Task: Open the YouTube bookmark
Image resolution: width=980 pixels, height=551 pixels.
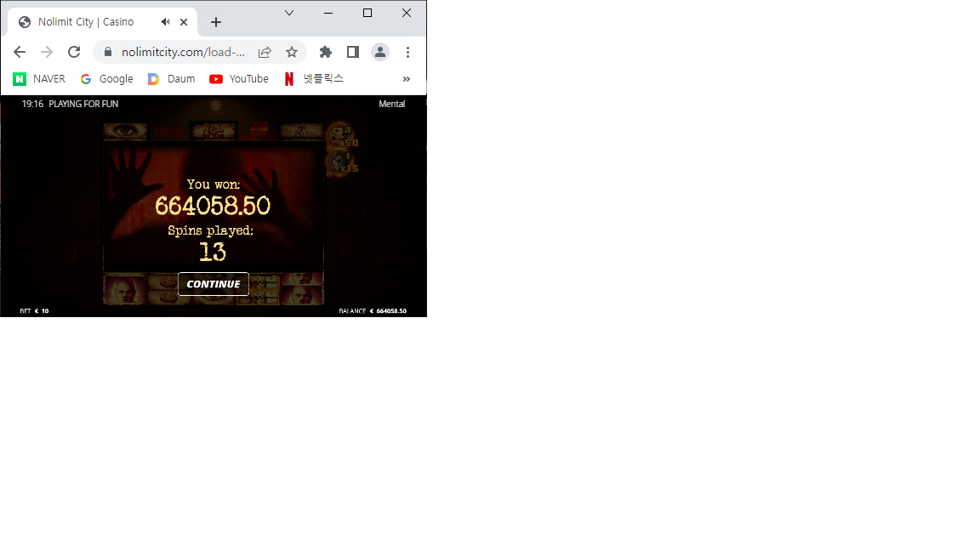Action: [x=239, y=79]
